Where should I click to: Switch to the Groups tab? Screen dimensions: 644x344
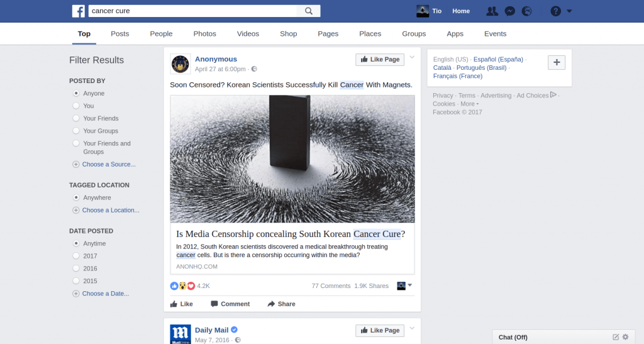click(x=414, y=34)
